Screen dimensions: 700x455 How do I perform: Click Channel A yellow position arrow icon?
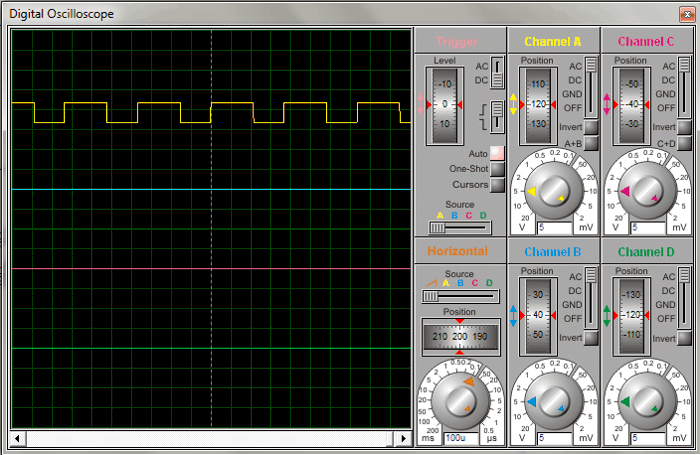coord(513,104)
